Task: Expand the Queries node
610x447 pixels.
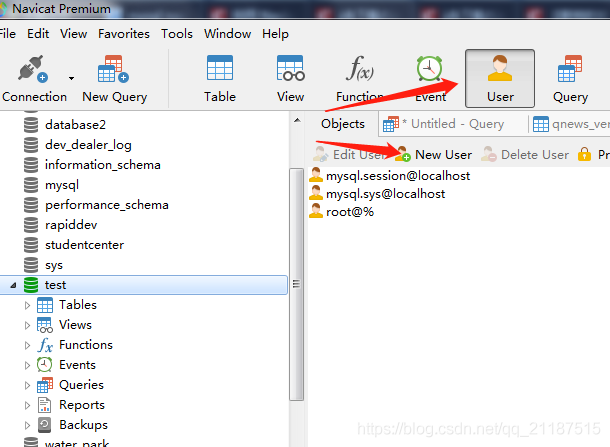Action: [27, 386]
